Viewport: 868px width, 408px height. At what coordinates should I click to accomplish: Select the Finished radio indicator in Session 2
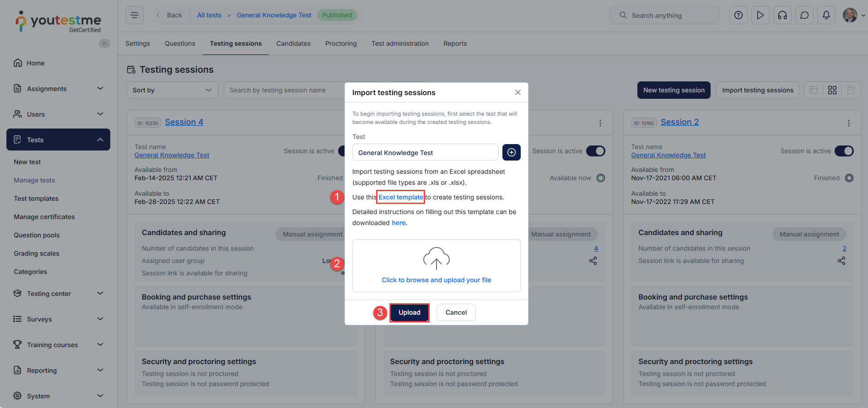pos(849,178)
